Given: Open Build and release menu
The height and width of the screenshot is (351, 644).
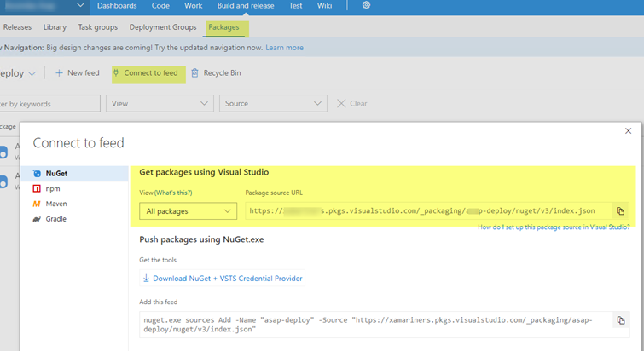Looking at the screenshot, I should point(246,6).
